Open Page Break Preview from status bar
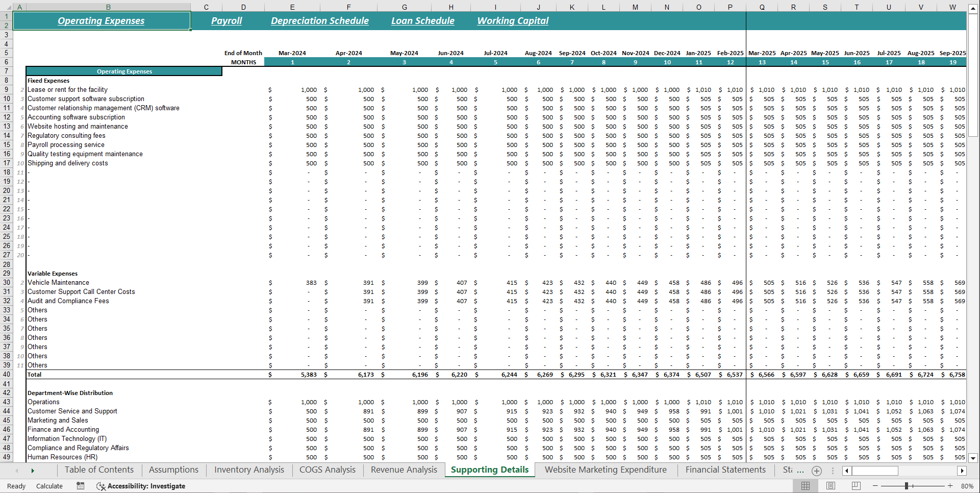Image resolution: width=980 pixels, height=493 pixels. (x=856, y=485)
